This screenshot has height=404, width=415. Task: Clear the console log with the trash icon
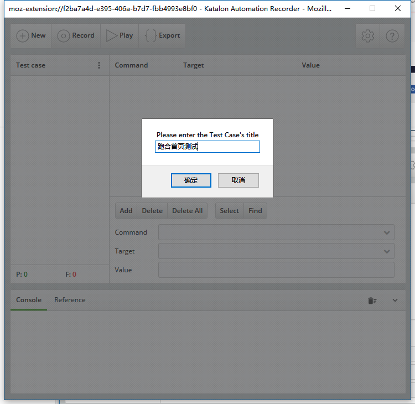372,300
